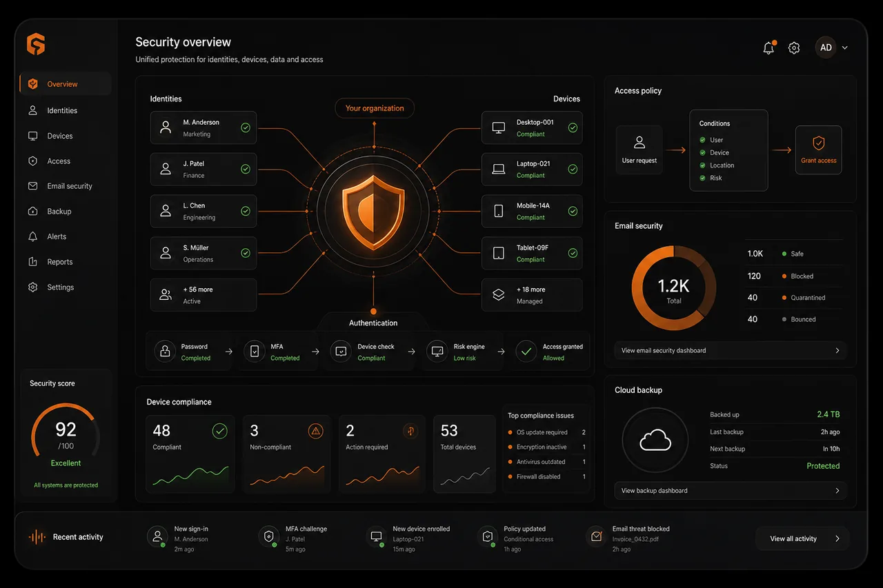Open the settings gear in the header
883x588 pixels.
[794, 48]
